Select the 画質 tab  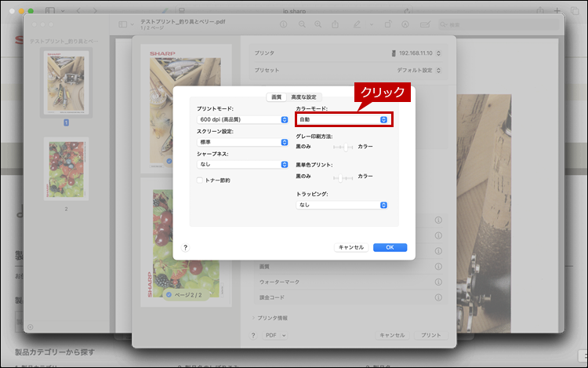pyautogui.click(x=276, y=97)
